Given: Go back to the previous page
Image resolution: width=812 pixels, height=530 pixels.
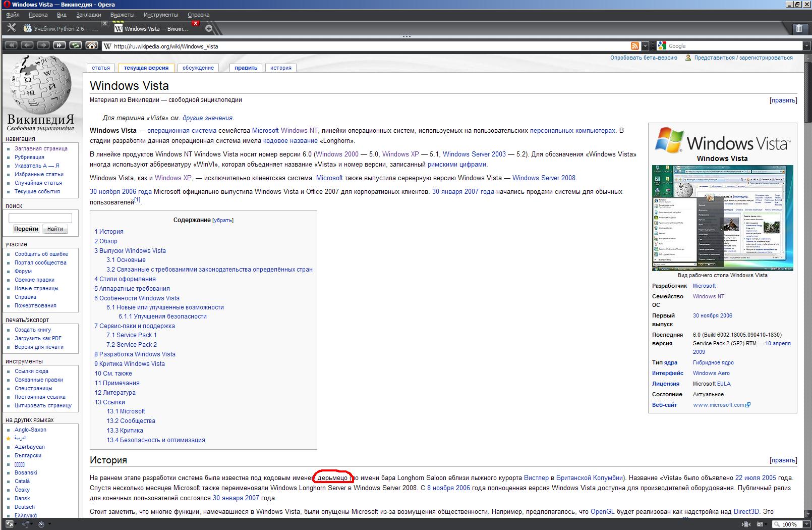Looking at the screenshot, I should click(27, 45).
